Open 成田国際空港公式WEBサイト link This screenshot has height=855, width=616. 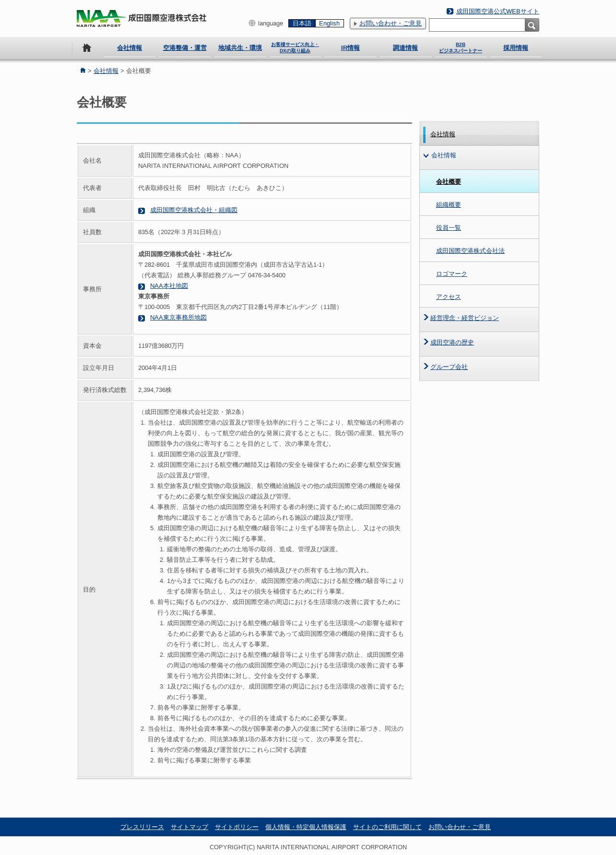[498, 11]
